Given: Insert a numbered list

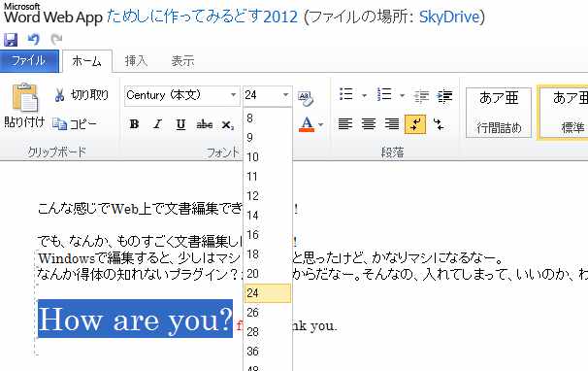Looking at the screenshot, I should tap(384, 94).
